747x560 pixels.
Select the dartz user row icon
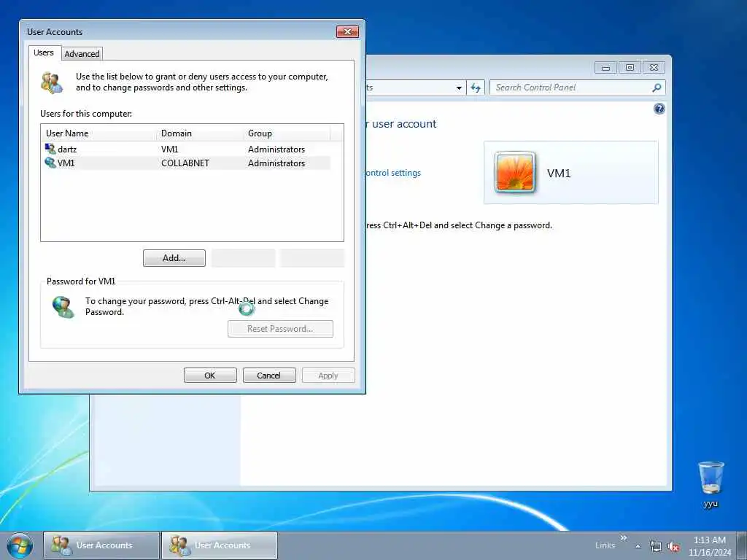click(x=50, y=149)
